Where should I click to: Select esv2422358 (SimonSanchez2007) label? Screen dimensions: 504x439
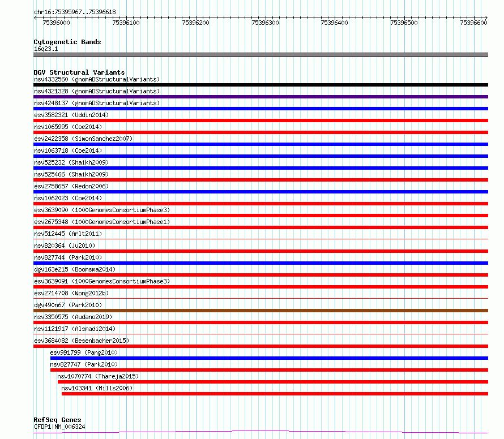point(83,139)
